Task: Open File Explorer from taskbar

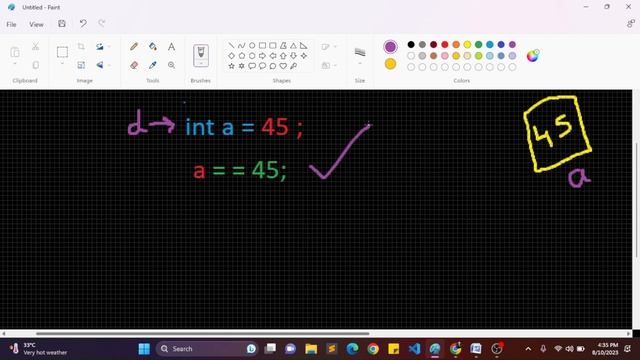Action: coord(311,349)
